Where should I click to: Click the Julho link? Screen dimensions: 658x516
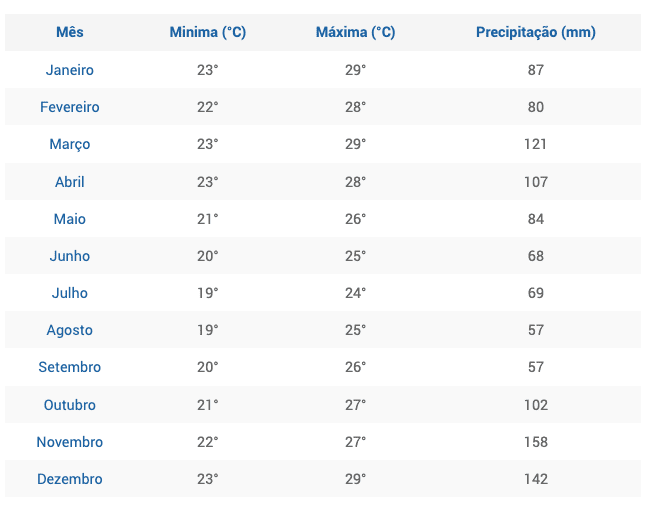coord(70,293)
